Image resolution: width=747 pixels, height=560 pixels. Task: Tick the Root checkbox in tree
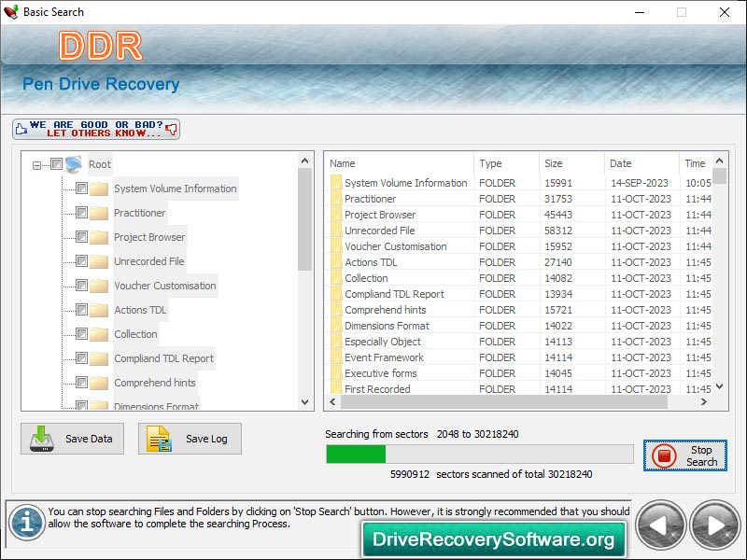[x=56, y=164]
